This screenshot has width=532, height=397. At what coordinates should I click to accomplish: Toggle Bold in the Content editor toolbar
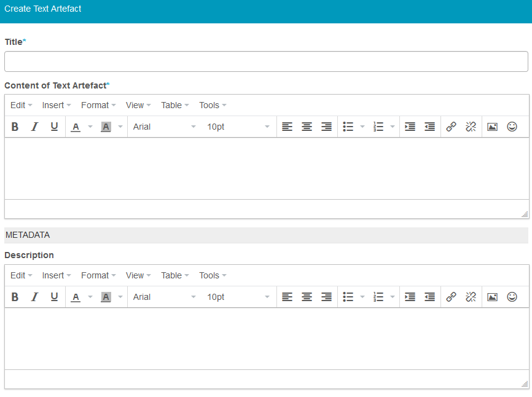[15, 127]
